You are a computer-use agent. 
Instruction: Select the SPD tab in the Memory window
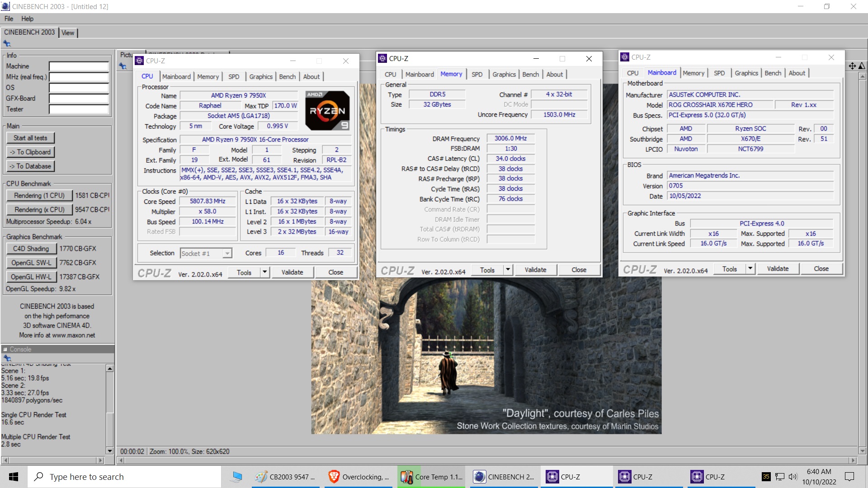(x=477, y=75)
